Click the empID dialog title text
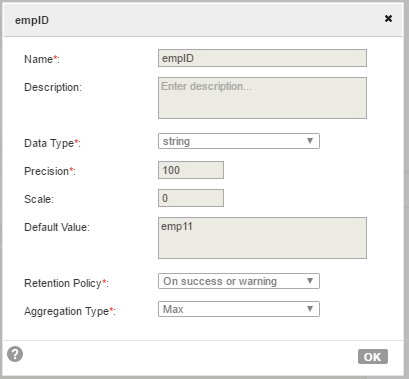Image resolution: width=409 pixels, height=379 pixels. tap(32, 20)
